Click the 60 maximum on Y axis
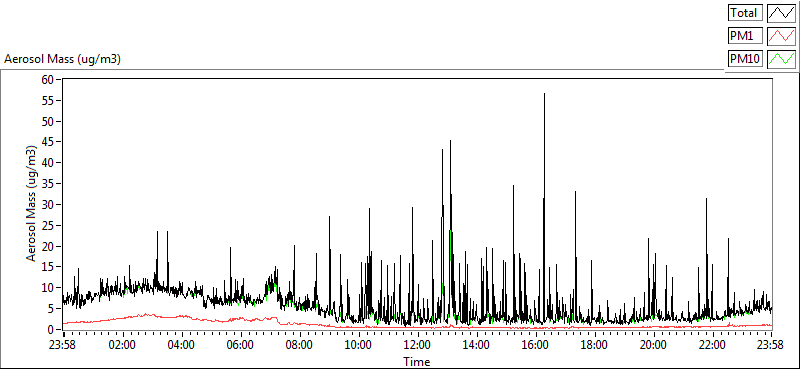 [x=48, y=80]
